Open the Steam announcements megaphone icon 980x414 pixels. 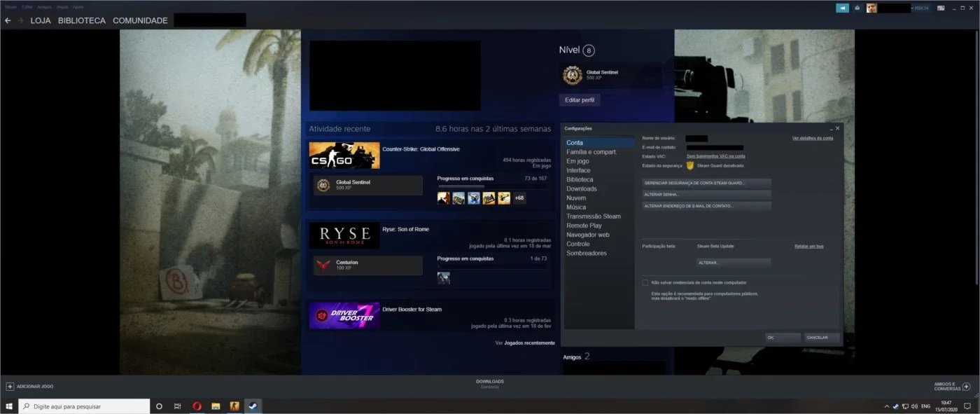coord(842,8)
